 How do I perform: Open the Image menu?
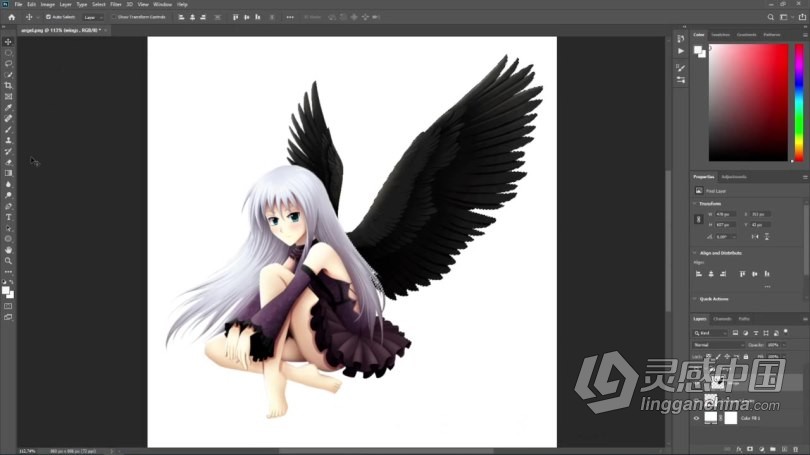48,4
